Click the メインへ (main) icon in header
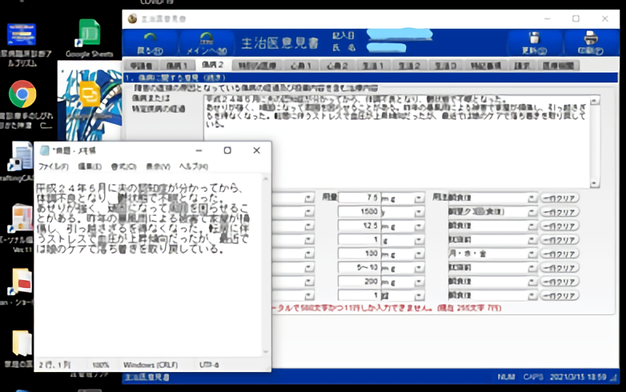The height and width of the screenshot is (392, 626). pos(206,43)
